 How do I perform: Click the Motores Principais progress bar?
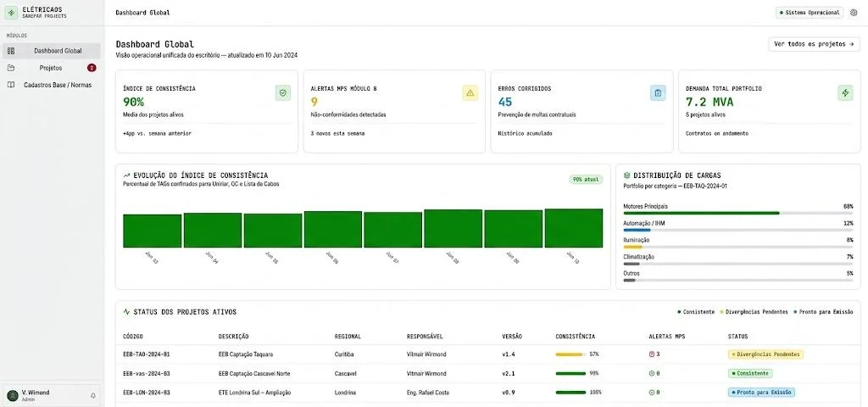pos(738,213)
